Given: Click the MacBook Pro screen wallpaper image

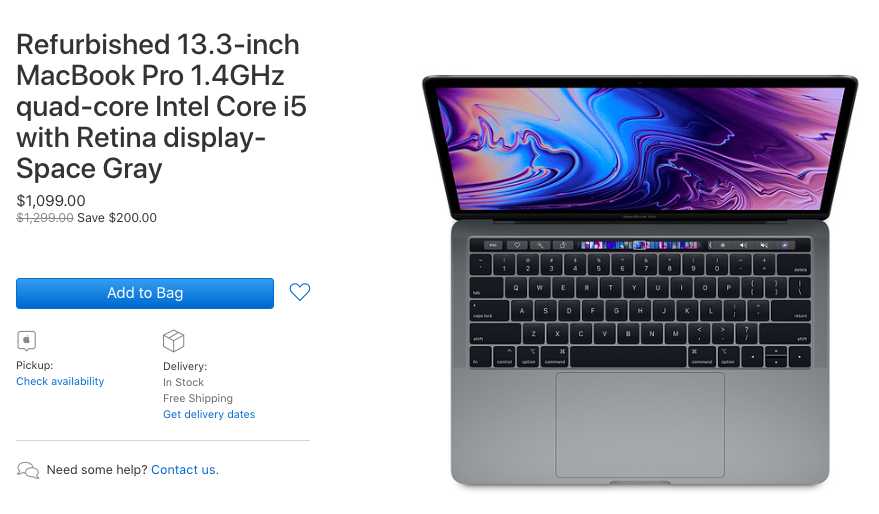Looking at the screenshot, I should pyautogui.click(x=640, y=149).
